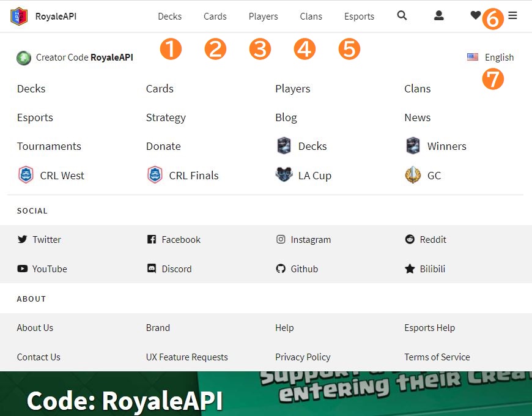This screenshot has height=416, width=532.
Task: Select Esports in the top navigation bar
Action: (359, 17)
